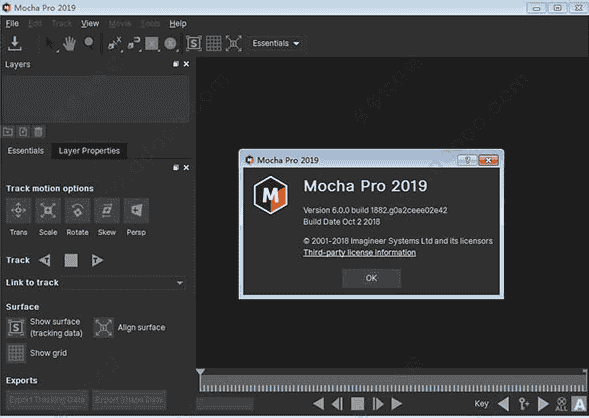This screenshot has width=589, height=418.
Task: Select the rectangle shape tool
Action: click(x=152, y=44)
